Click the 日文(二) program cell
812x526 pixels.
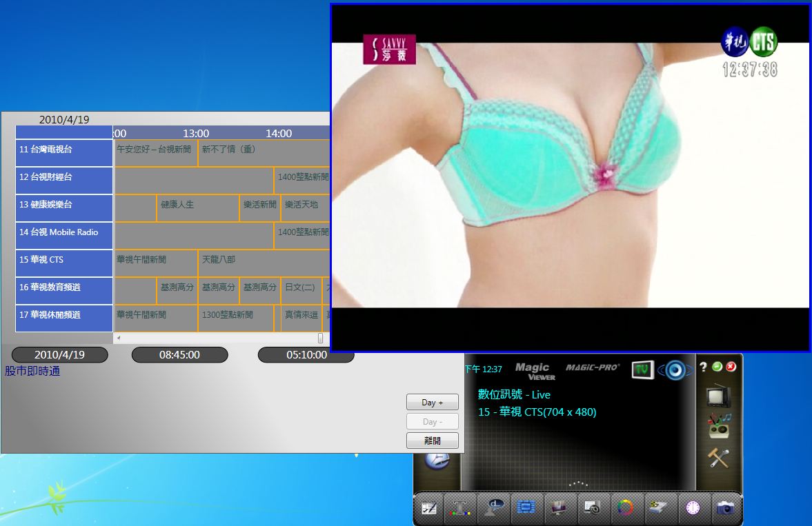coord(301,290)
